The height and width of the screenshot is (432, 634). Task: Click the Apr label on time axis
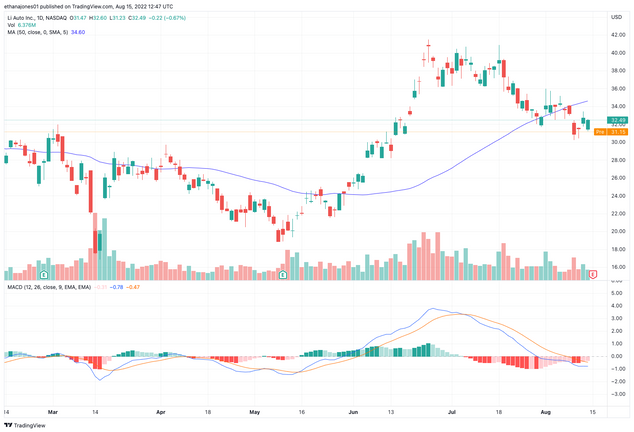pyautogui.click(x=161, y=412)
